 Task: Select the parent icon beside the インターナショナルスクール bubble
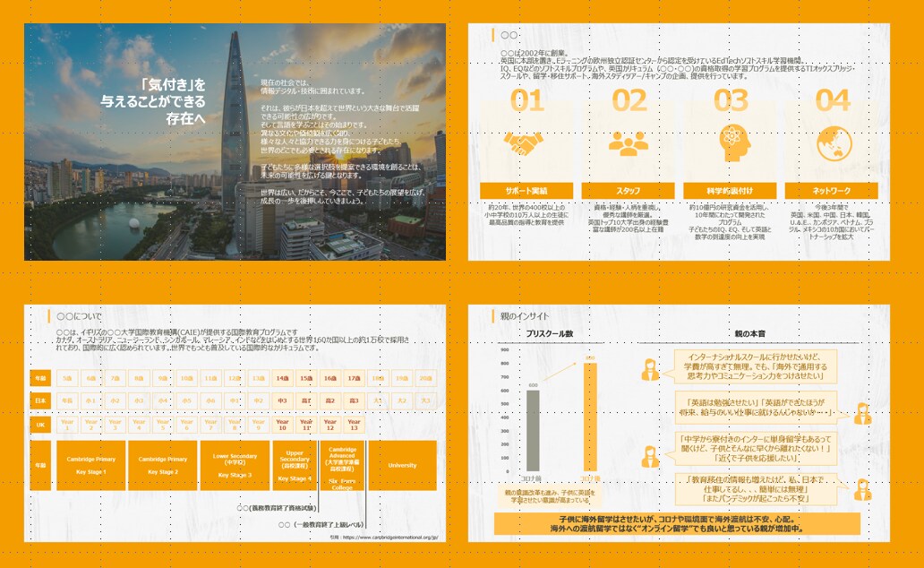(650, 370)
